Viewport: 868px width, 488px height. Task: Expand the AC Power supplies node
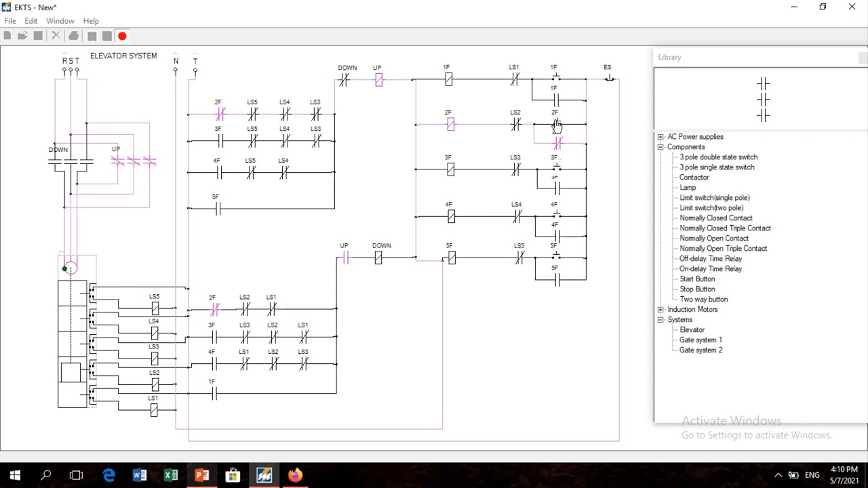point(660,137)
